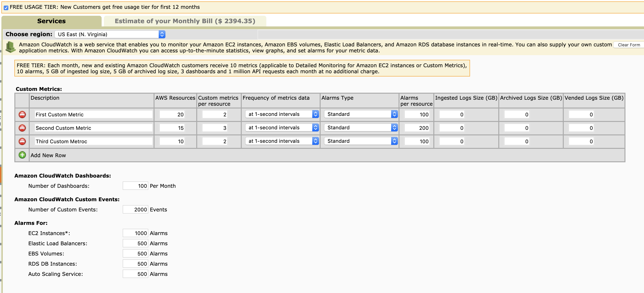
Task: Click the Number of Dashboards field
Action: [135, 186]
